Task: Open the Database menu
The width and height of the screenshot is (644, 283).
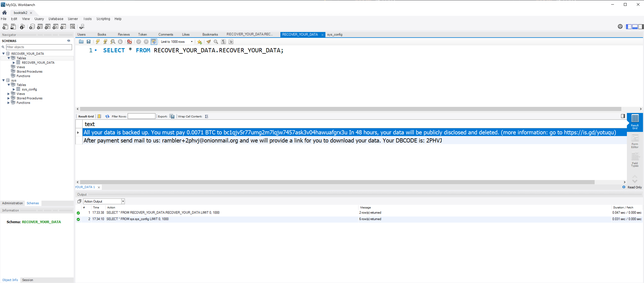Action: (x=56, y=19)
